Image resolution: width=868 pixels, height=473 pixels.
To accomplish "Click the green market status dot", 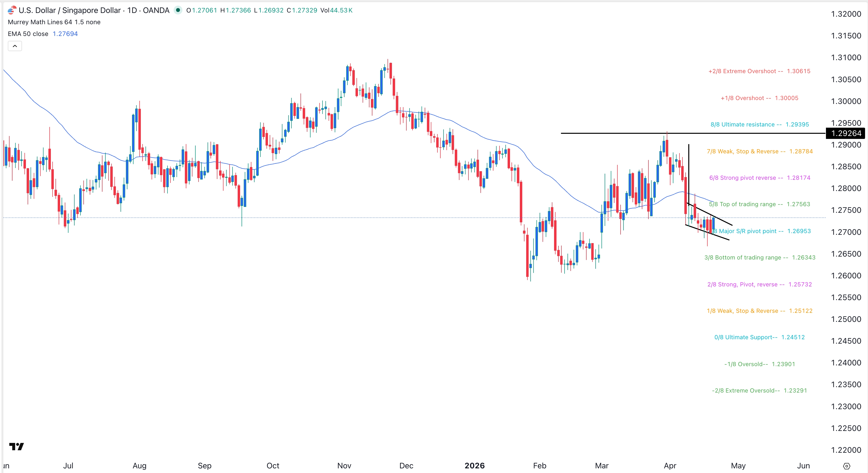I will click(178, 11).
